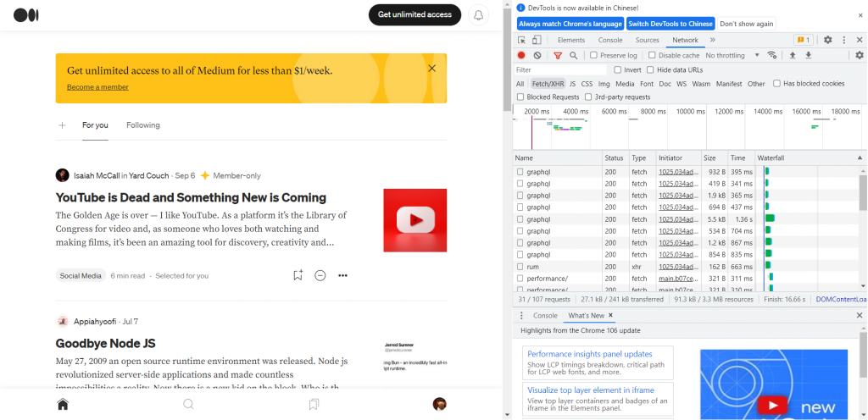This screenshot has width=868, height=420.
Task: Open YouTube story thumbnail image
Action: coord(415,220)
